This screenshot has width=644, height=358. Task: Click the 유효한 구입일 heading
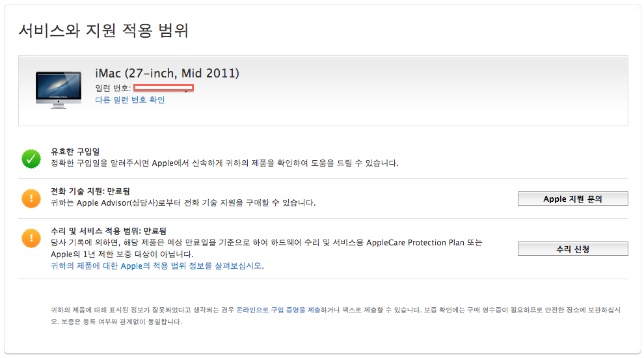(75, 152)
